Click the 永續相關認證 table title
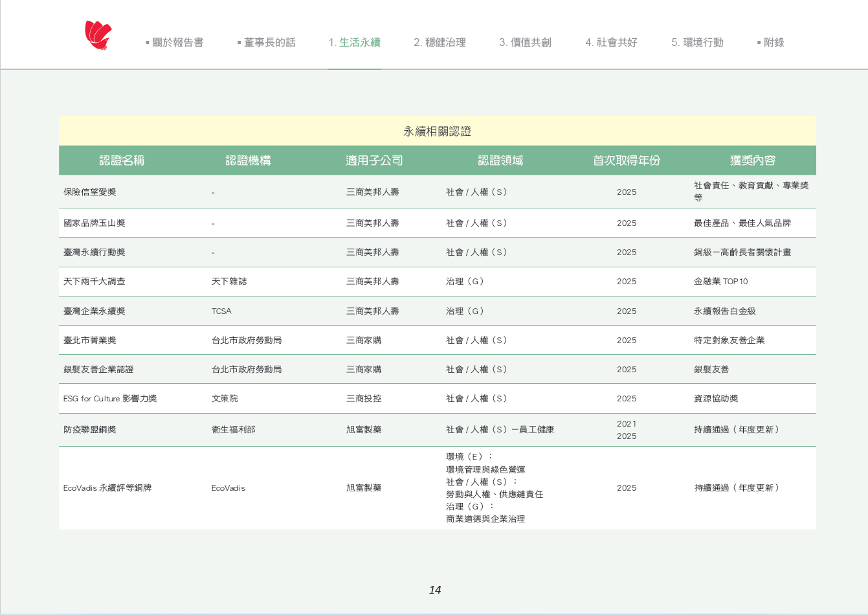 pos(438,131)
